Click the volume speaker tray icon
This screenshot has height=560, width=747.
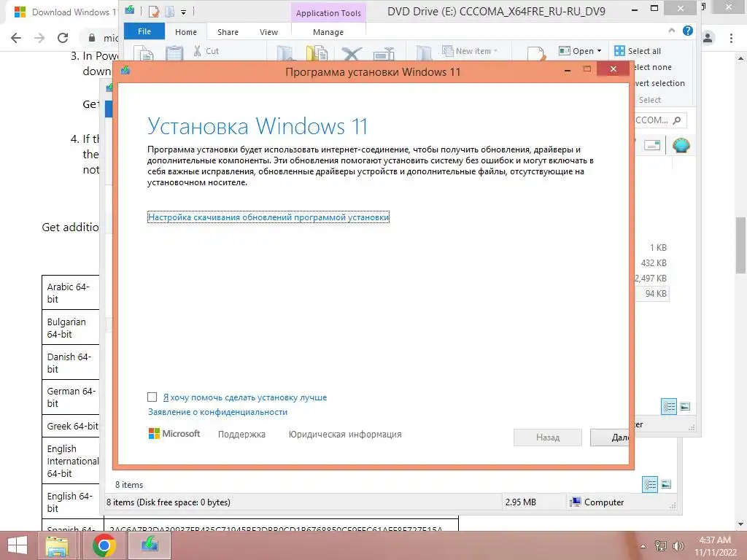coord(678,545)
